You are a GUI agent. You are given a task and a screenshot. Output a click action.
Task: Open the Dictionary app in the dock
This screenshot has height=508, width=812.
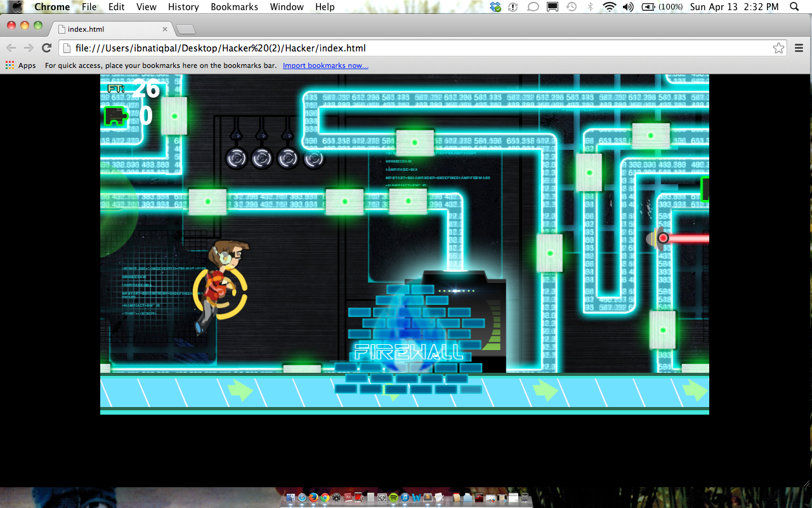(348, 497)
